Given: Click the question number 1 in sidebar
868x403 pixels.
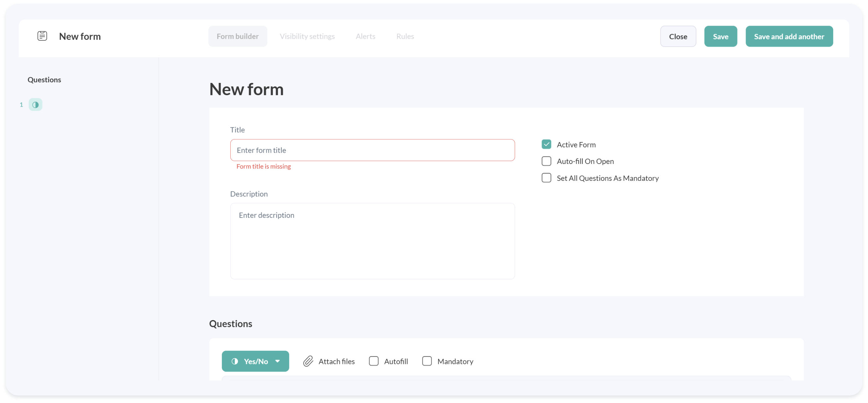Looking at the screenshot, I should click(21, 105).
